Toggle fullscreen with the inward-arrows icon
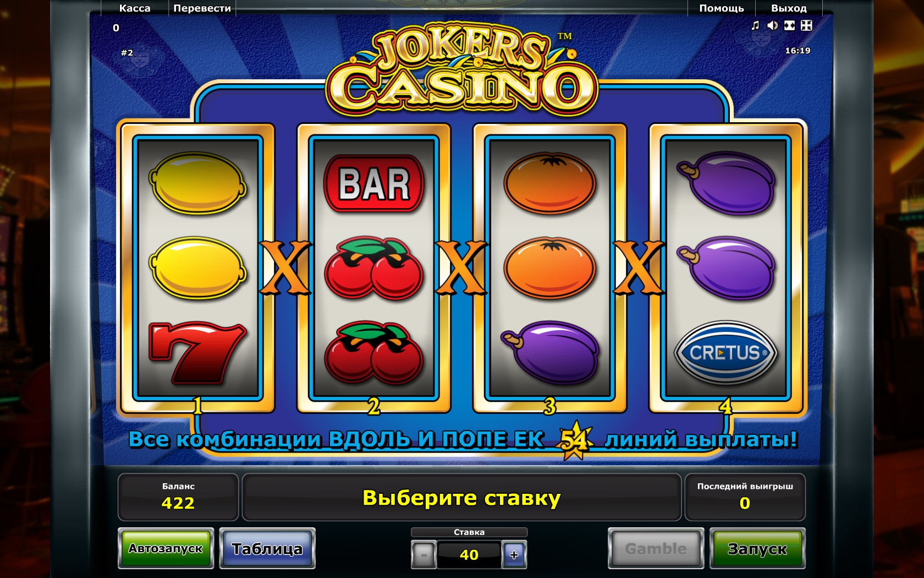 tap(806, 25)
